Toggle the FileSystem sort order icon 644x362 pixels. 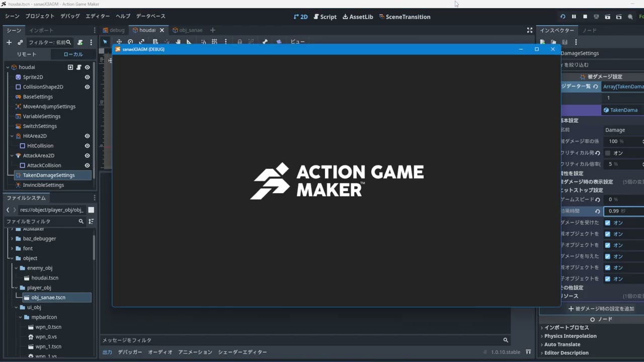coord(91,221)
